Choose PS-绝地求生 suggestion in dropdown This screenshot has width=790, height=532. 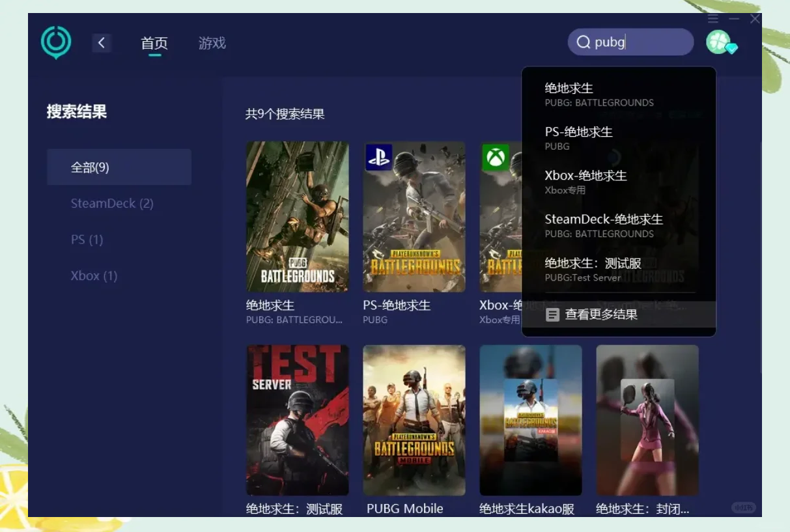[619, 138]
